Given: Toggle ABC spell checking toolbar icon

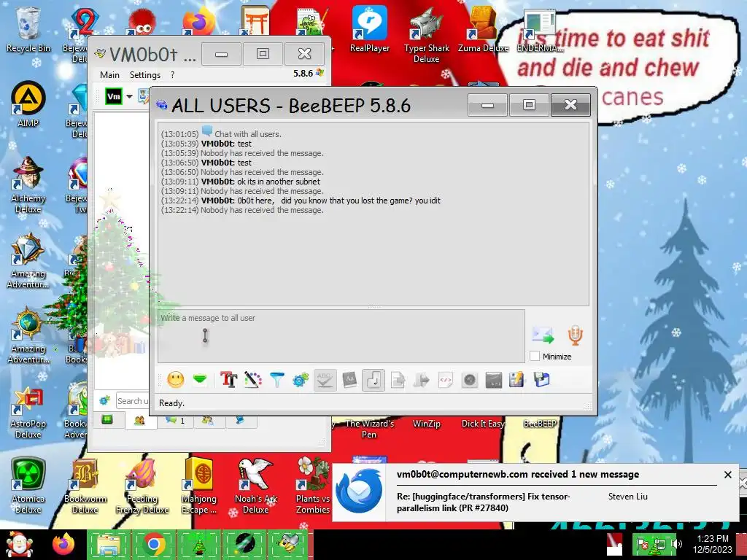Looking at the screenshot, I should [325, 380].
